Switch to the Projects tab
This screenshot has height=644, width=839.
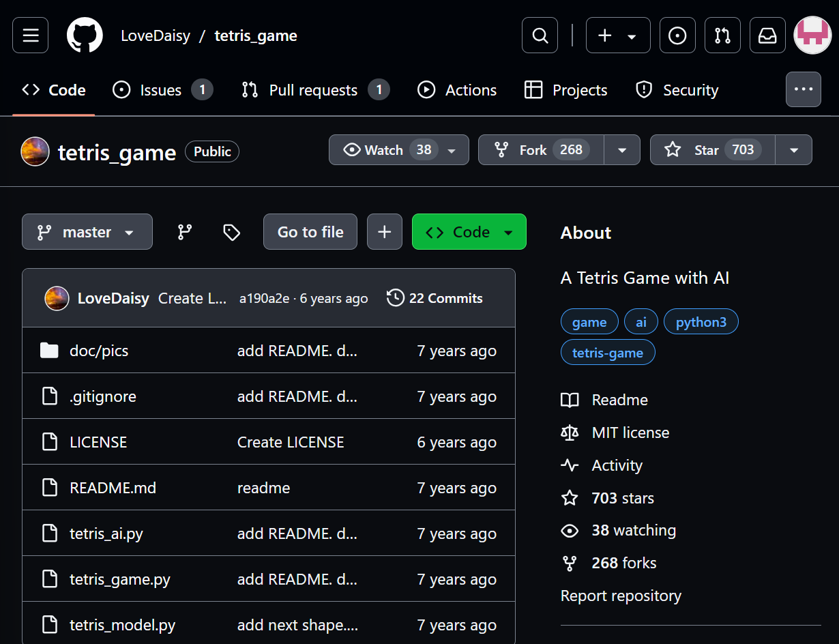point(565,90)
